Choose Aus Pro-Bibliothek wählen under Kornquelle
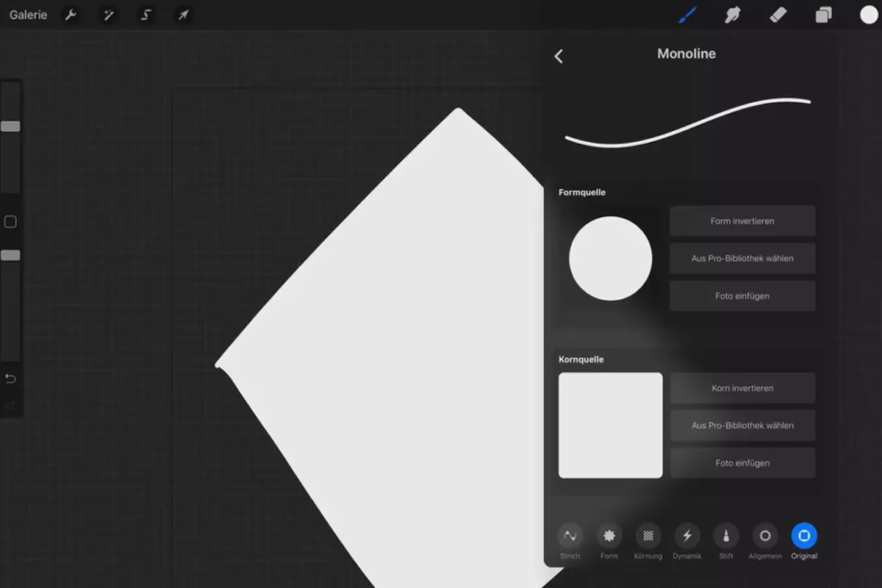The image size is (882, 588). point(742,426)
